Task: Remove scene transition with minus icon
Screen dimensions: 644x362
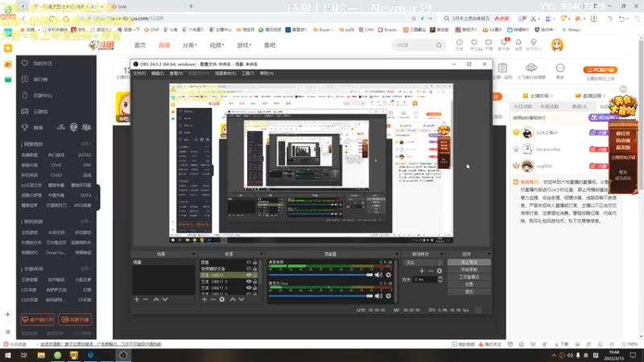Action: tap(431, 271)
